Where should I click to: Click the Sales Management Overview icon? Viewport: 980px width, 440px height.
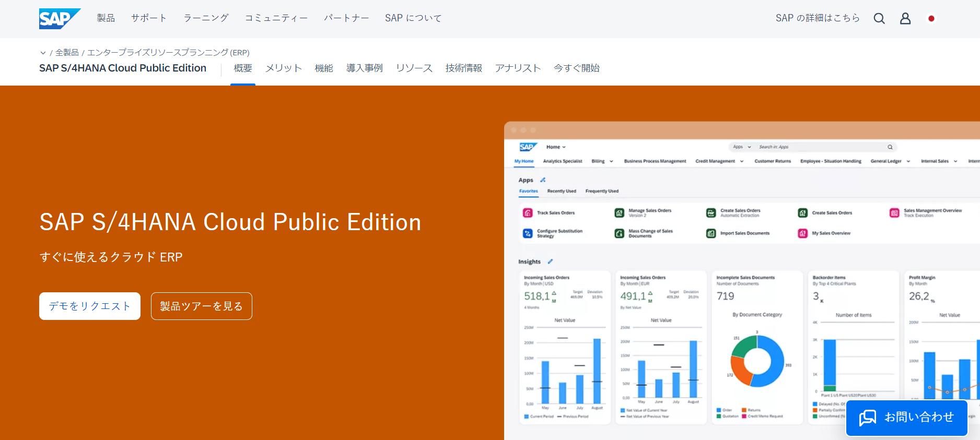(894, 213)
